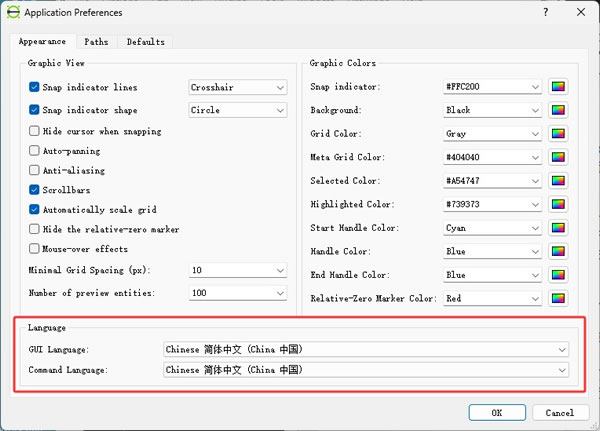The image size is (600, 431).
Task: Open the Circle snap shape dropdown
Action: [238, 110]
